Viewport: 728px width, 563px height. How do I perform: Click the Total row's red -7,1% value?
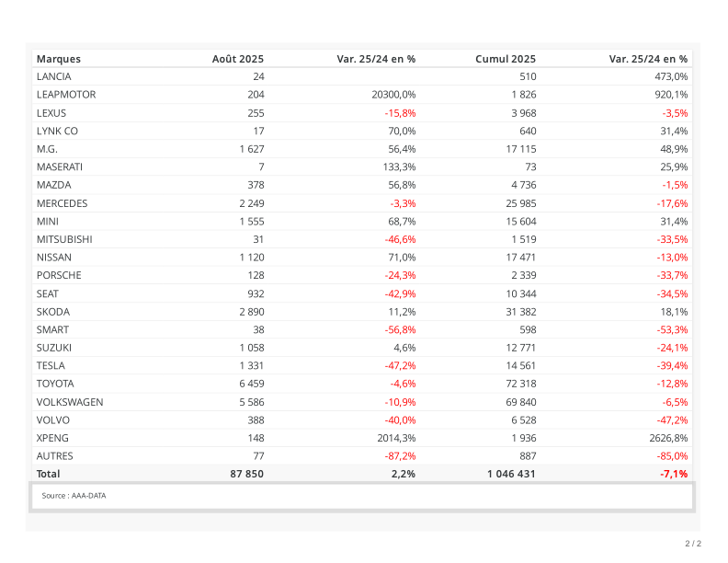674,474
